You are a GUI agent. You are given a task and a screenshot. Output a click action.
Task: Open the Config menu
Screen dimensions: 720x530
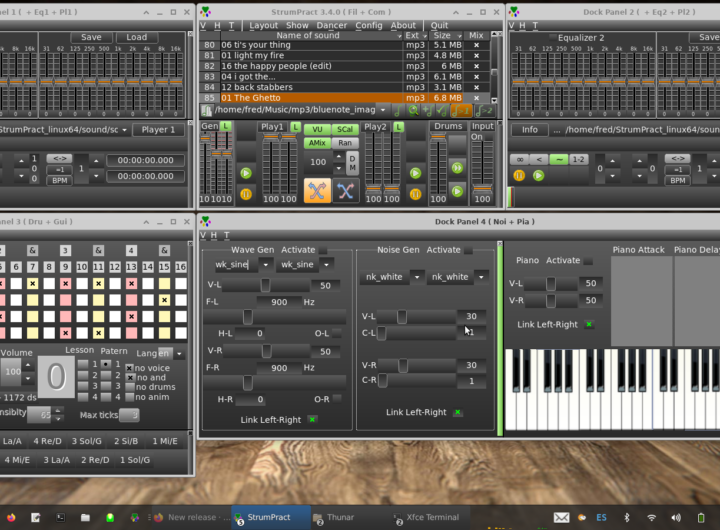click(369, 25)
